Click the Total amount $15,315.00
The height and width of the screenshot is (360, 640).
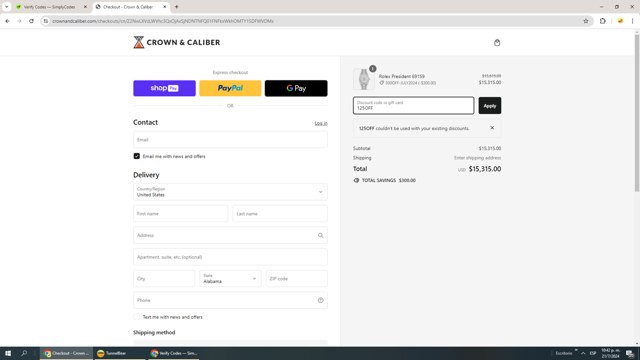point(485,169)
